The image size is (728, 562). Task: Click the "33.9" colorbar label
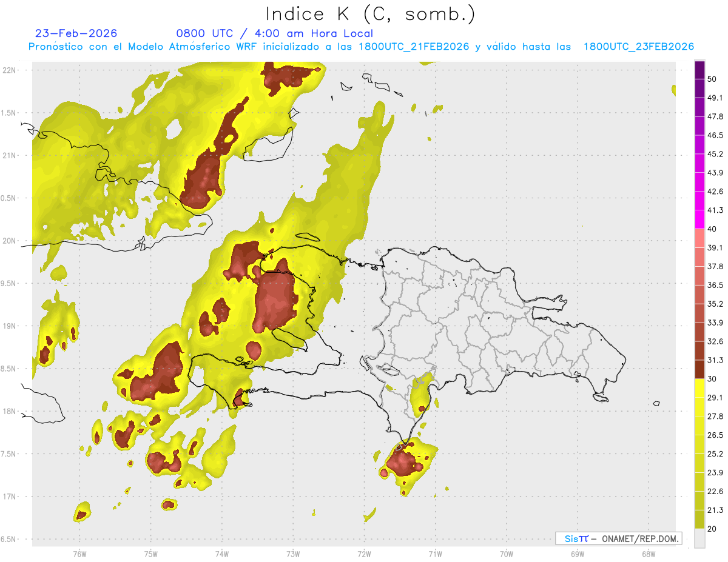coord(715,323)
